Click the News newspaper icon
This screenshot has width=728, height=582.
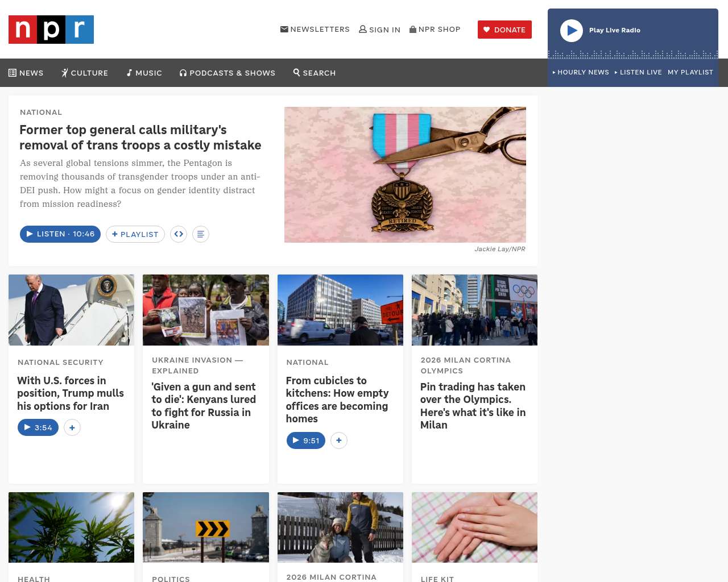coord(13,73)
